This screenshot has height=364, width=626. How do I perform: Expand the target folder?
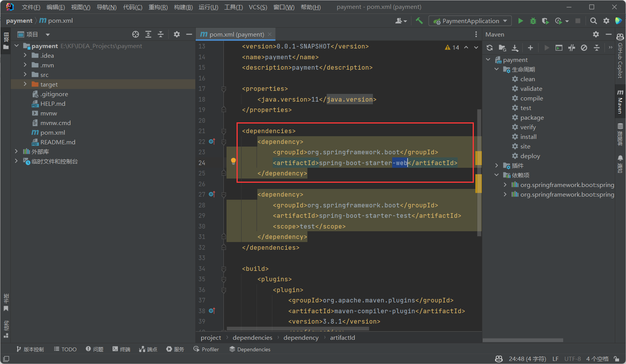tap(25, 84)
